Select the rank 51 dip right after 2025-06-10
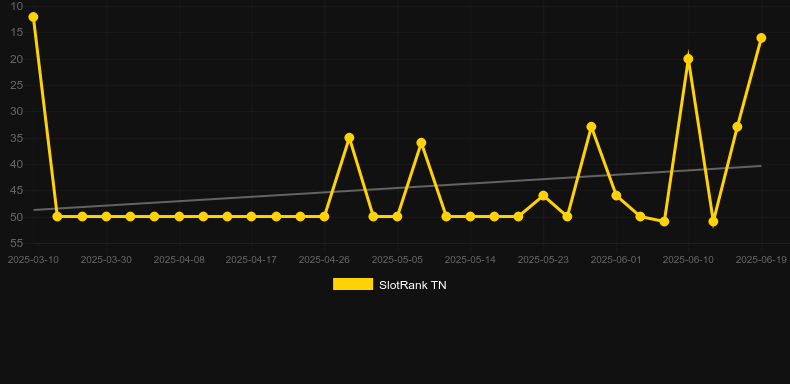 pos(713,222)
